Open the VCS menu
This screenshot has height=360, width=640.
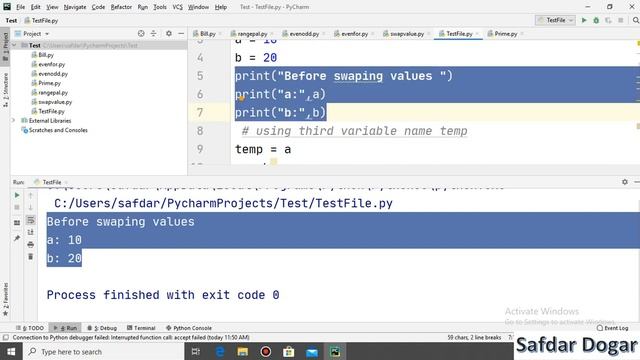(178, 7)
